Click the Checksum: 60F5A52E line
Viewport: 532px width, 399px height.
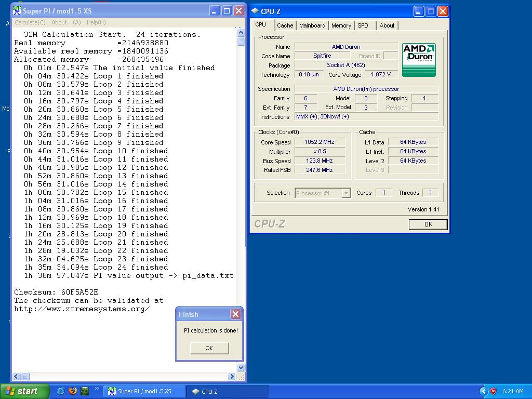coord(56,292)
